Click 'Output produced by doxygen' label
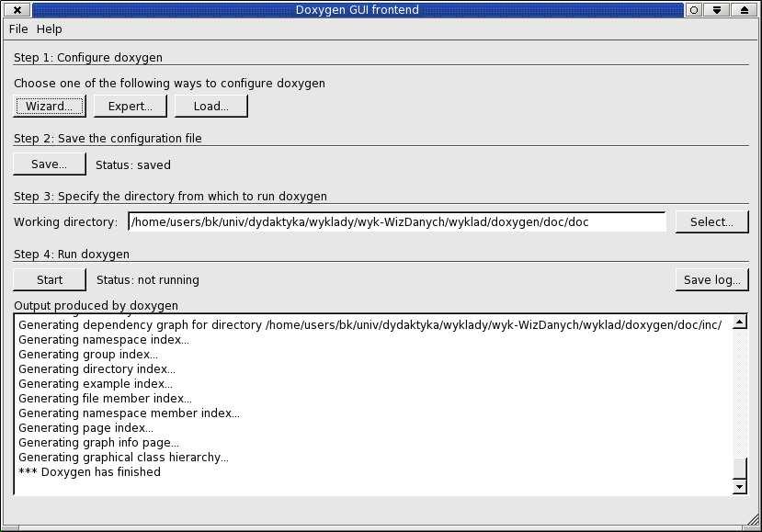This screenshot has width=762, height=532. coord(96,306)
